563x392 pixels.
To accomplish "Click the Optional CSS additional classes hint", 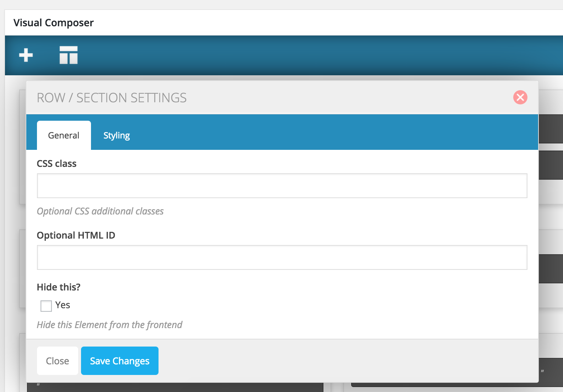I will [100, 211].
